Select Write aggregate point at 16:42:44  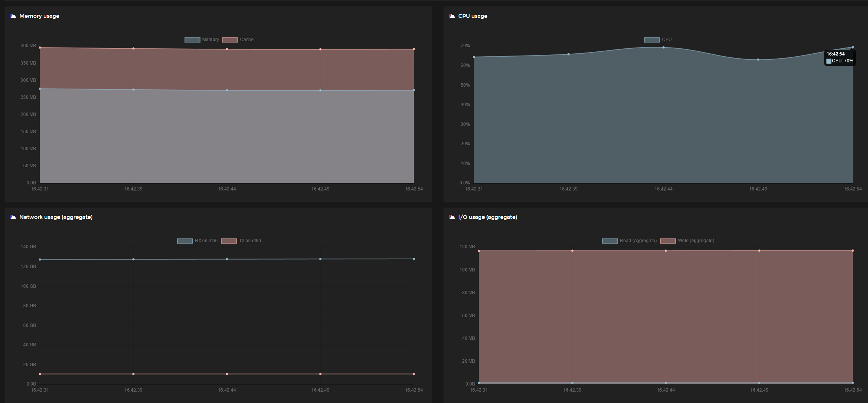(666, 251)
